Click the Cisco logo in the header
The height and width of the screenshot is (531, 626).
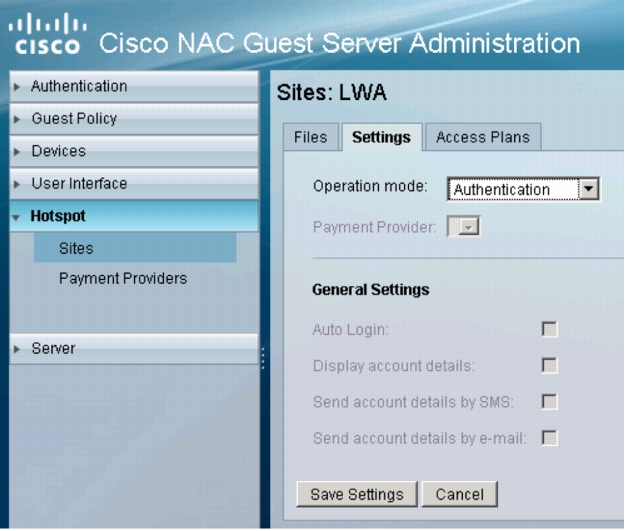[x=48, y=34]
